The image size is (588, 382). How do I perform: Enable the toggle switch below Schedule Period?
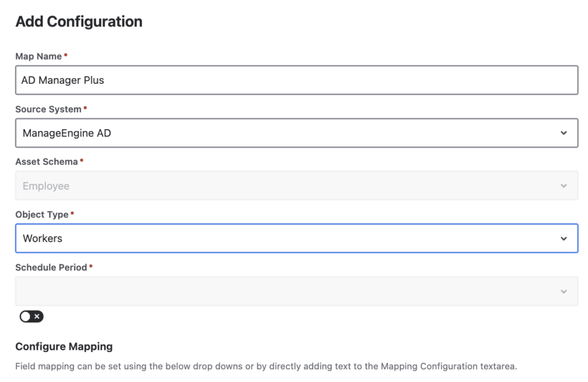pyautogui.click(x=31, y=317)
